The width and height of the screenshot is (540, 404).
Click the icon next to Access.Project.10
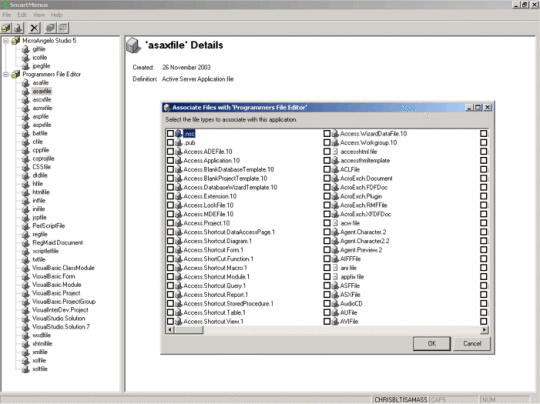[178, 223]
